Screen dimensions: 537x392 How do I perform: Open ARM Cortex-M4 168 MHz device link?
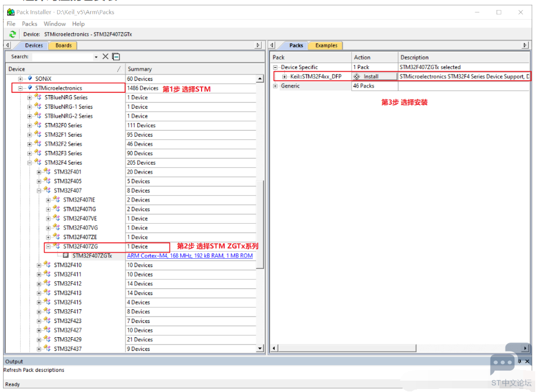tap(190, 256)
